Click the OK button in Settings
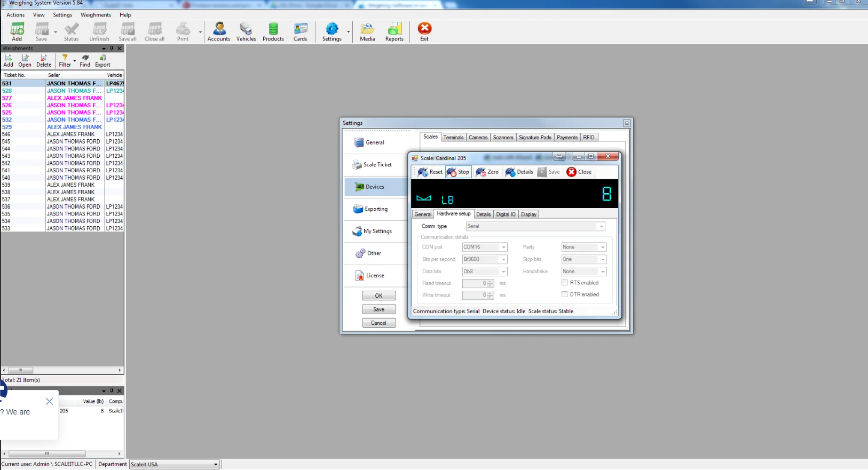 (378, 296)
